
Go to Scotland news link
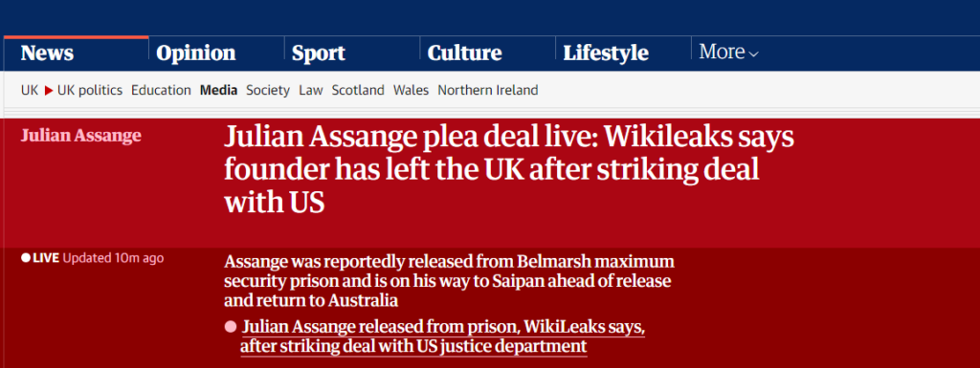(x=358, y=91)
